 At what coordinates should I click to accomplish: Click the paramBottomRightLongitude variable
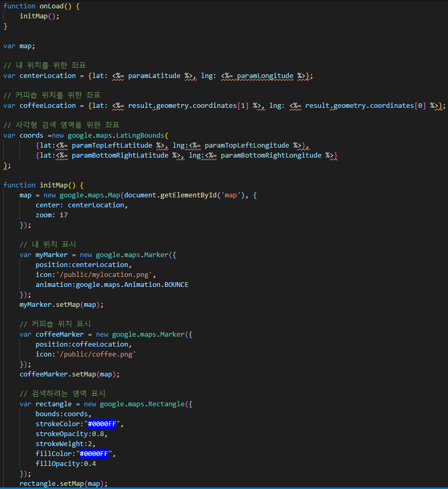point(271,155)
